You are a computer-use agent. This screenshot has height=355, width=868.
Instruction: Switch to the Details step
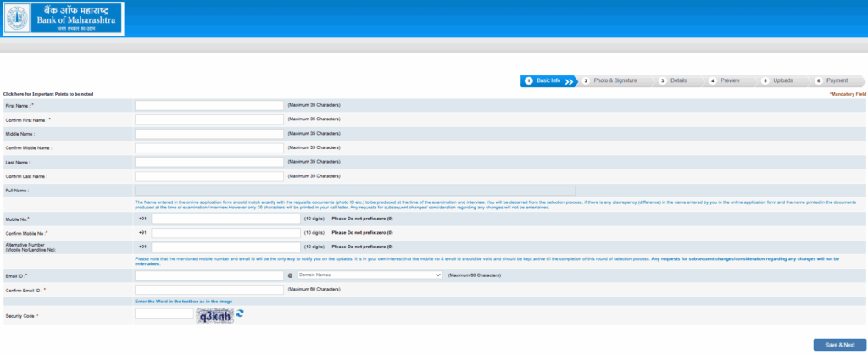click(x=676, y=80)
